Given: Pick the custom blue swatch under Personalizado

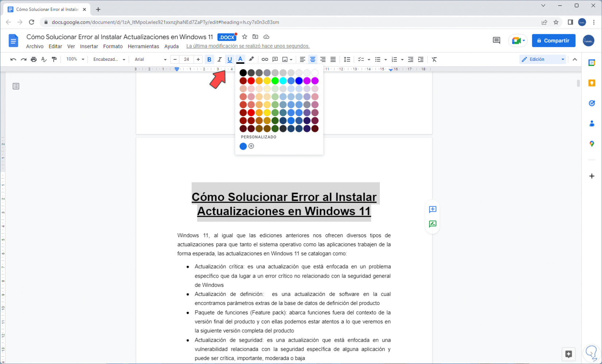Looking at the screenshot, I should click(x=243, y=146).
